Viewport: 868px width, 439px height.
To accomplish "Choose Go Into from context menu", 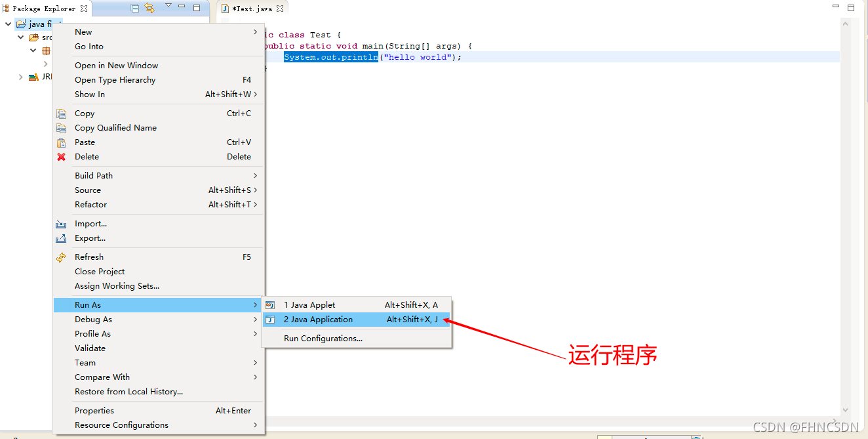I will tap(159, 46).
